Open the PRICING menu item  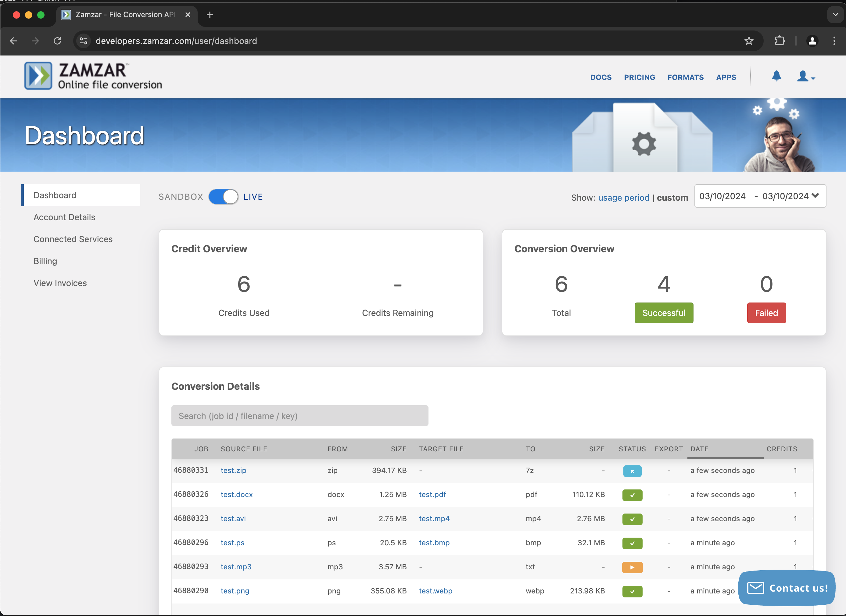click(x=639, y=77)
